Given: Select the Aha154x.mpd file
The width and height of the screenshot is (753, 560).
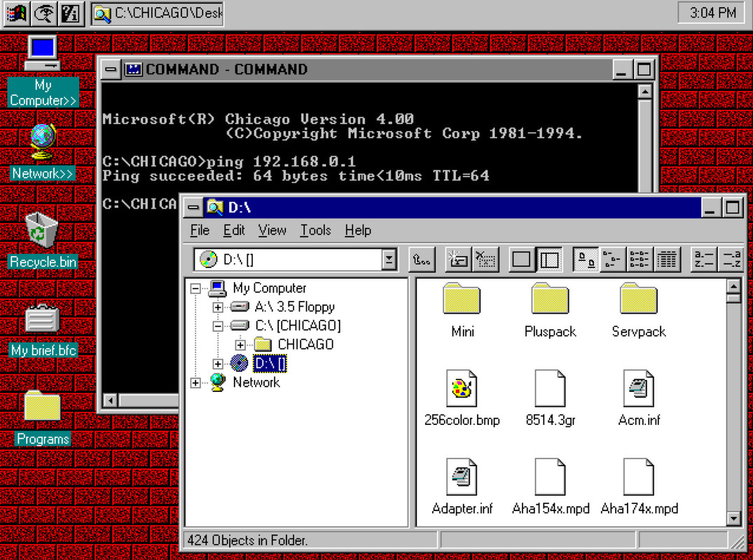Looking at the screenshot, I should (x=551, y=486).
